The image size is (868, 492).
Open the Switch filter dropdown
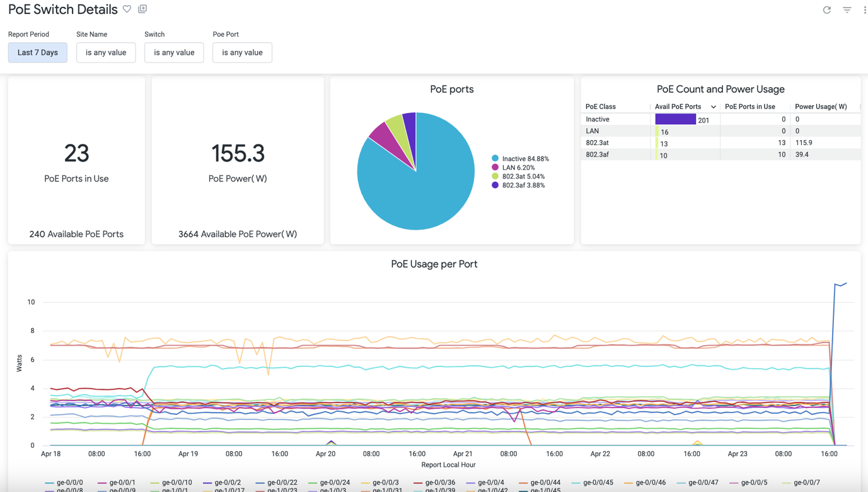pyautogui.click(x=174, y=52)
